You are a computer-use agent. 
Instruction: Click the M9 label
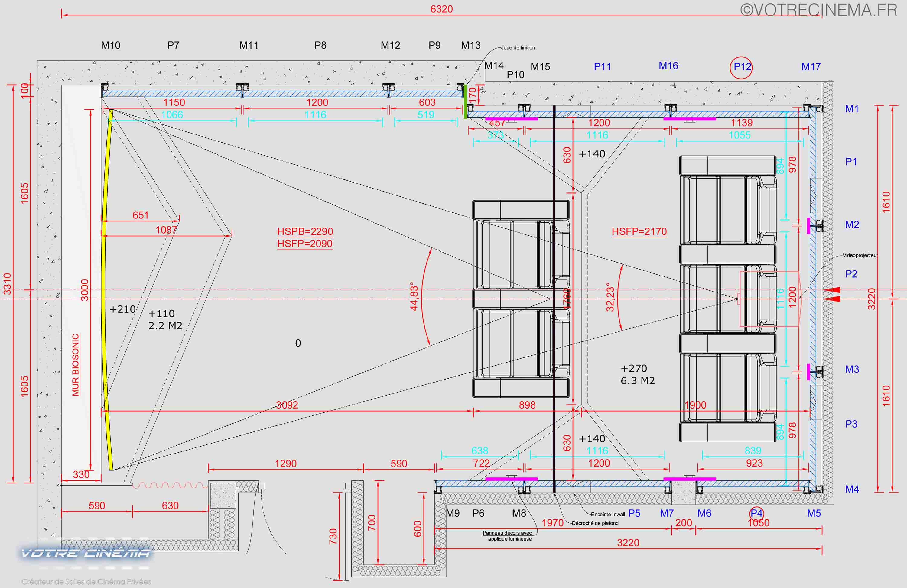click(x=453, y=513)
